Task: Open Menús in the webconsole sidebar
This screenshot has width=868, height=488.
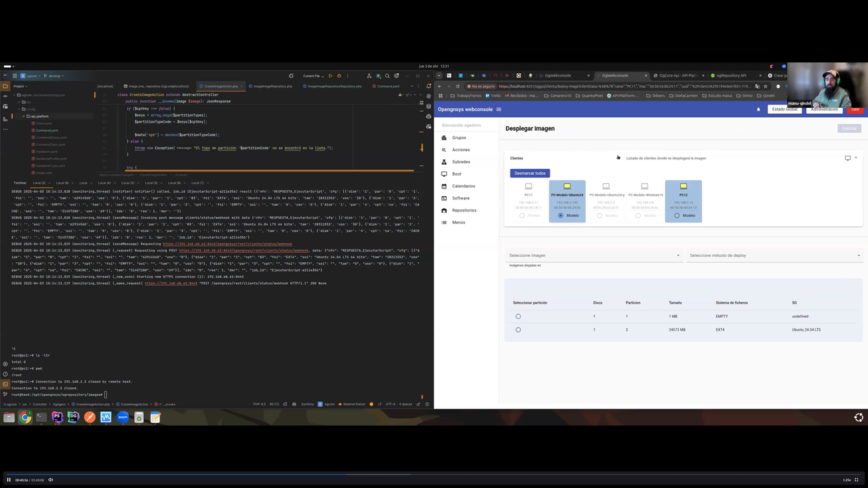Action: click(x=458, y=222)
